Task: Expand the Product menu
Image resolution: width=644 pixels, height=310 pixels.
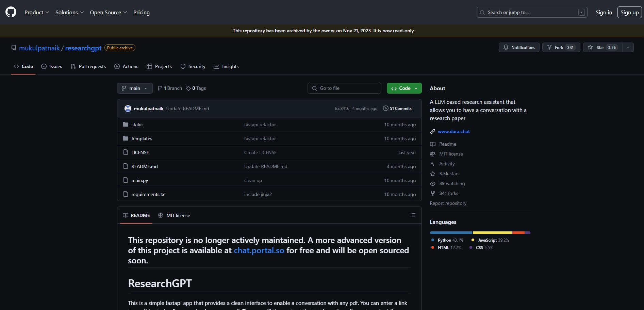Action: coord(37,12)
